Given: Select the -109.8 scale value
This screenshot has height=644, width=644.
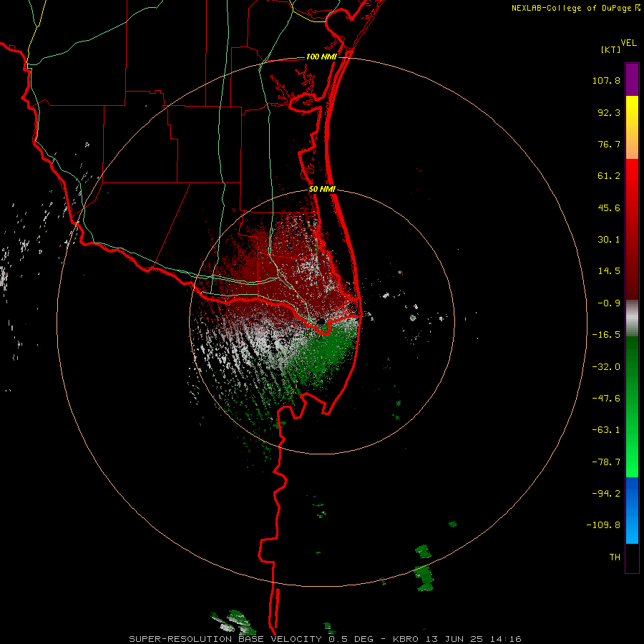Looking at the screenshot, I should [604, 525].
